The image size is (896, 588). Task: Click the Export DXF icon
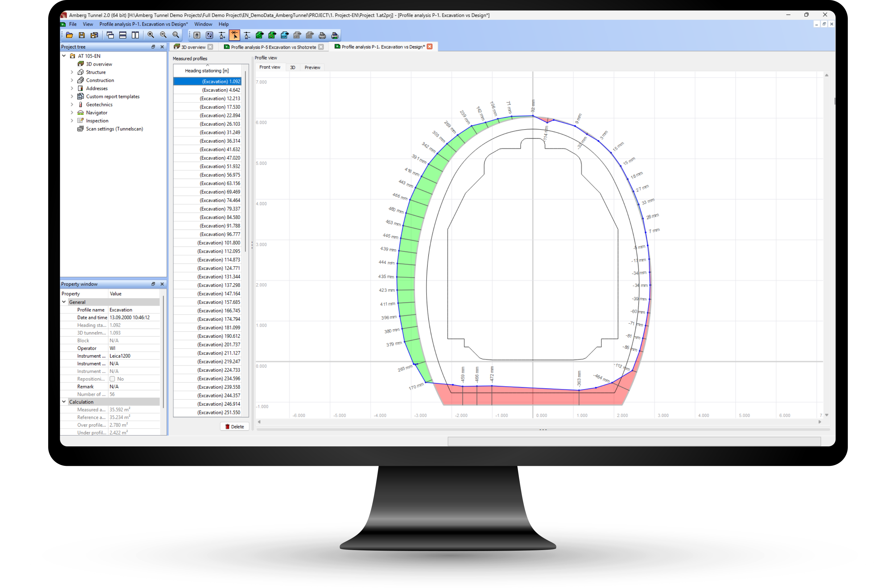click(x=285, y=35)
